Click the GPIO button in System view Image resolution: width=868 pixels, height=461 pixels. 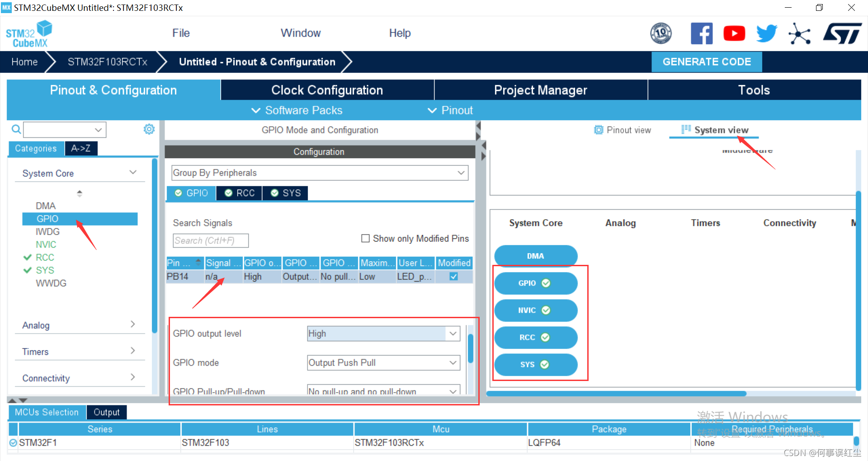536,283
